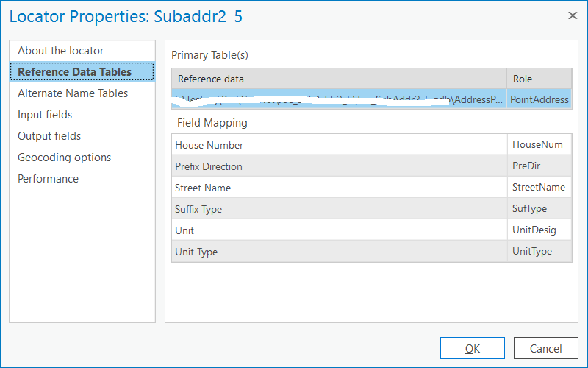Click the OK button
Viewport: 588px width, 368px height.
473,349
